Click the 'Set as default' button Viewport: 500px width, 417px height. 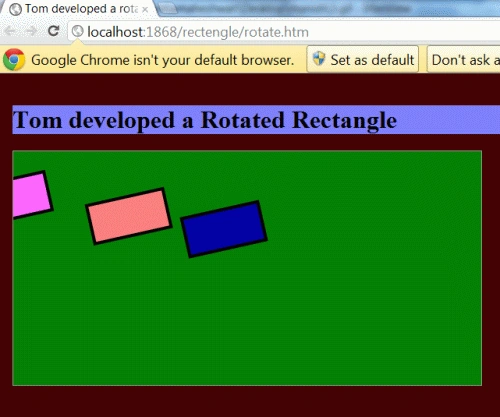pyautogui.click(x=362, y=59)
